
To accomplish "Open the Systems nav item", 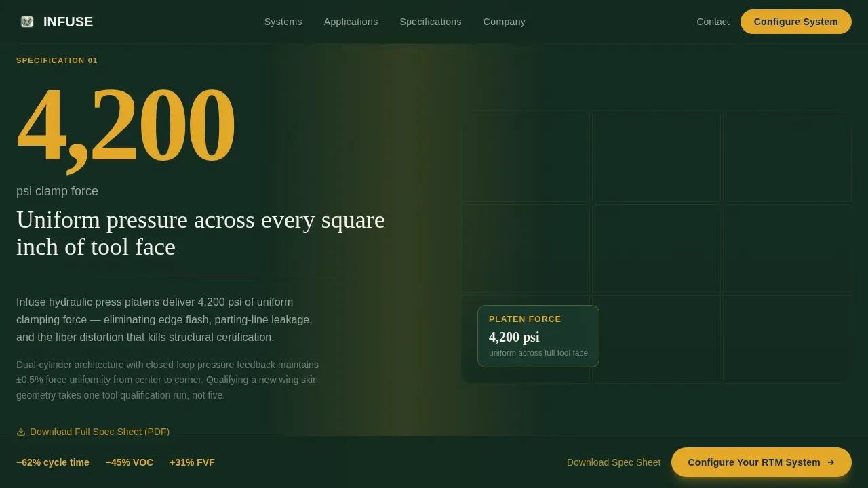I will click(x=283, y=22).
